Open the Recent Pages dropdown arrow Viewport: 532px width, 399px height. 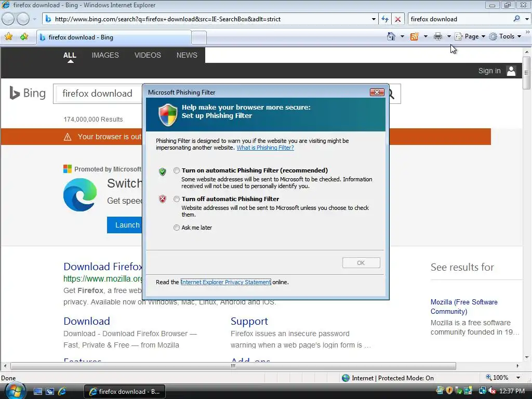pos(34,19)
